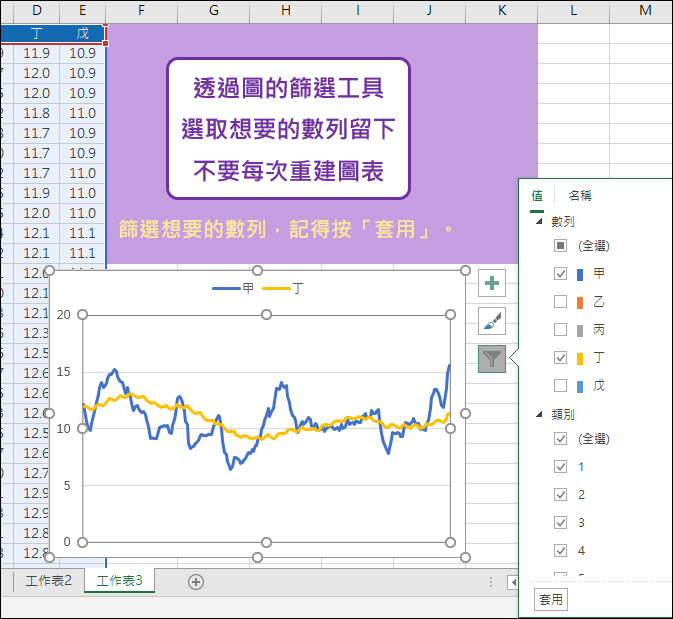Uncheck category 3 checkbox
The image size is (673, 619).
560,522
